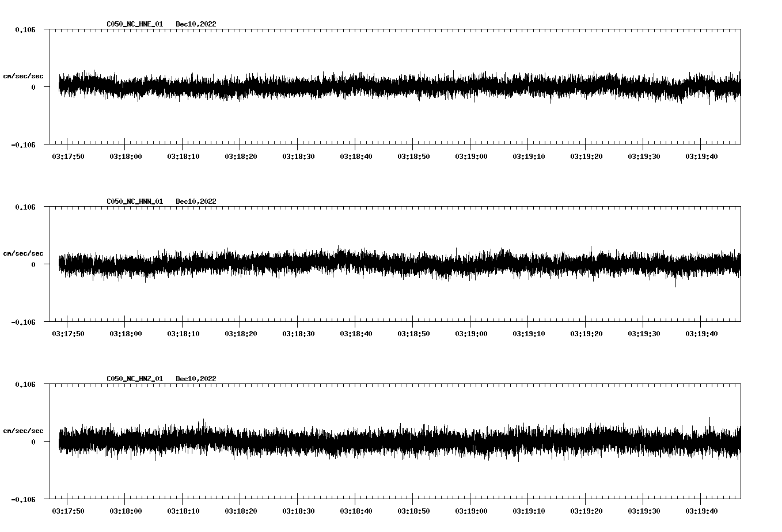Click the Dec10,2022 date on the HNZ plot
The height and width of the screenshot is (532, 782).
[x=196, y=379]
